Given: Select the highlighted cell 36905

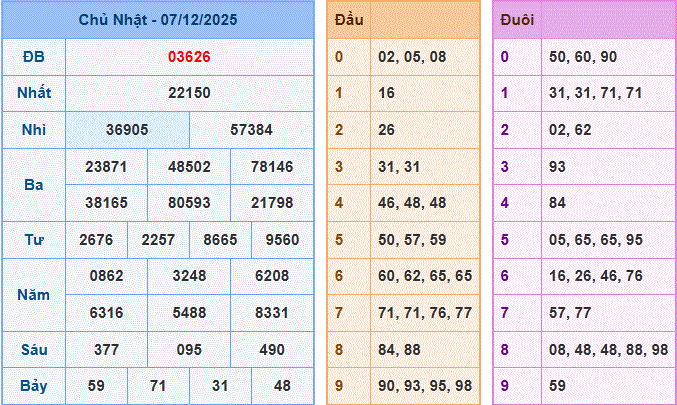Looking at the screenshot, I should tap(127, 130).
